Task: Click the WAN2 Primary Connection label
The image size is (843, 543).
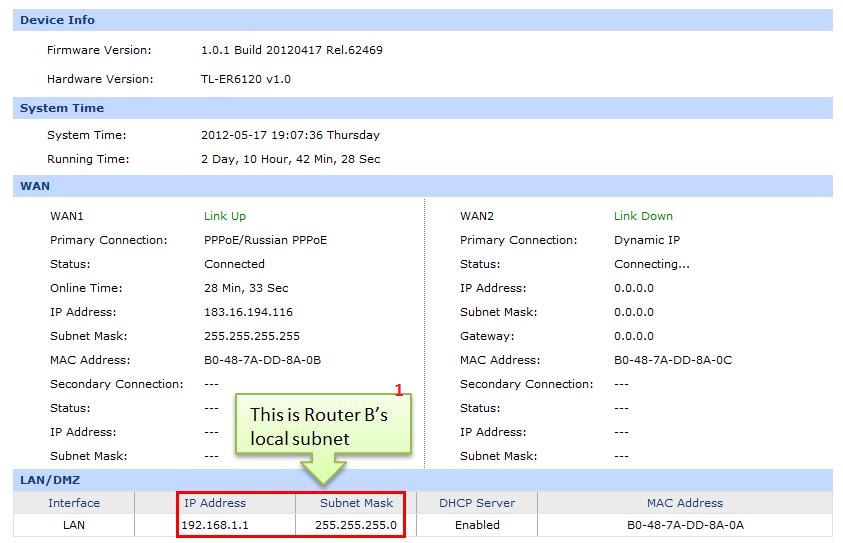Action: click(519, 240)
